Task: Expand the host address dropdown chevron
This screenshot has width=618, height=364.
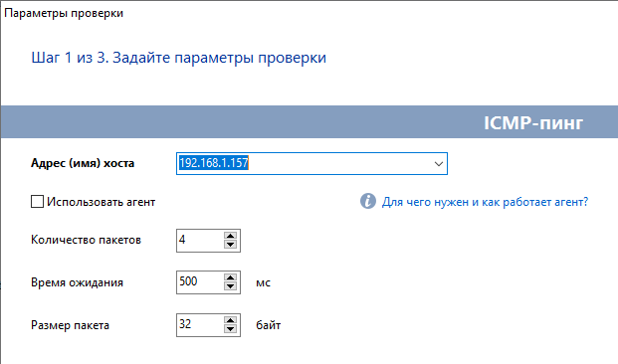Action: click(x=439, y=163)
